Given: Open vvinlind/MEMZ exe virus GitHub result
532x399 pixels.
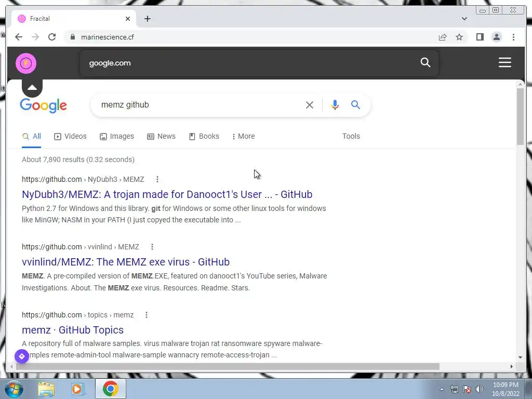Looking at the screenshot, I should coord(126,262).
